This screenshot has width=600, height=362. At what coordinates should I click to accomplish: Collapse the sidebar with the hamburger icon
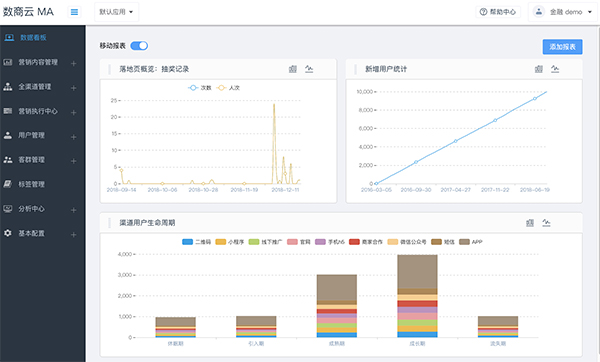(x=74, y=12)
